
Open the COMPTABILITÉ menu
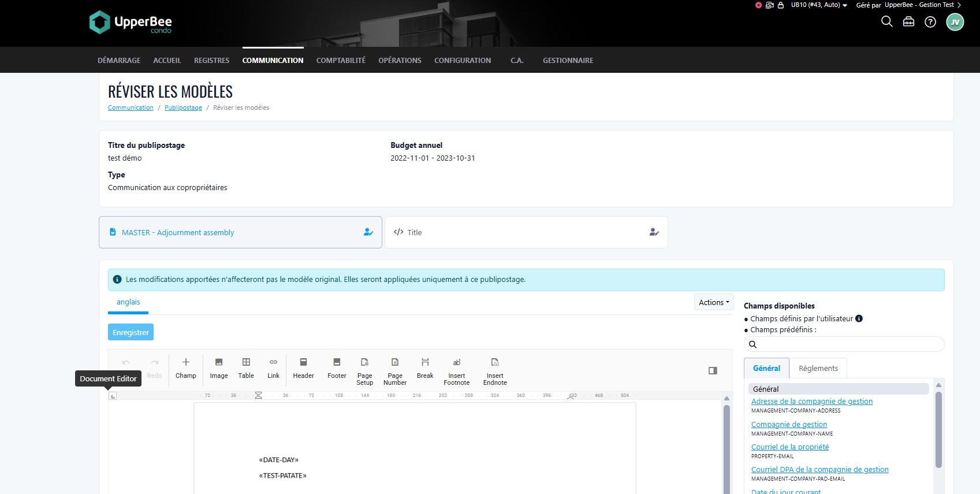[341, 60]
